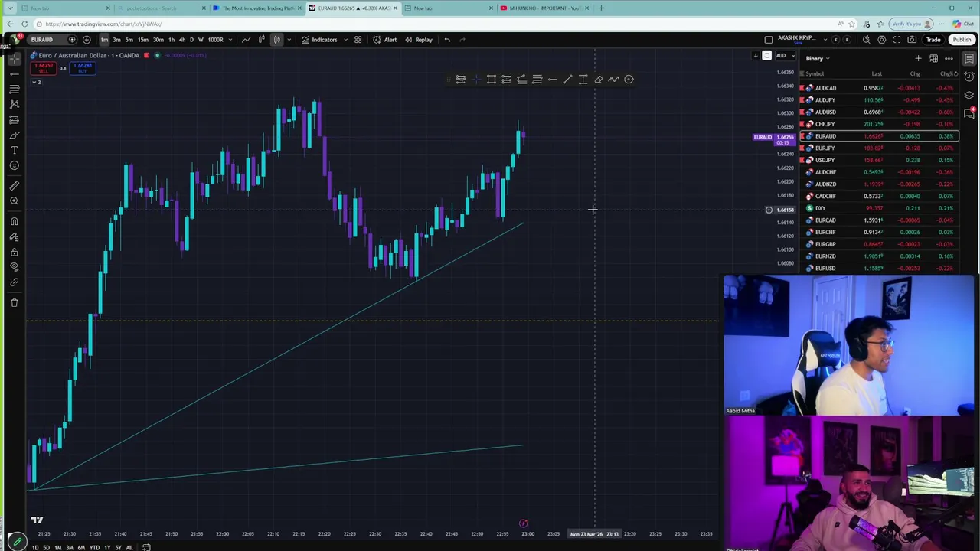
Task: Set date range to YTD
Action: 94,547
